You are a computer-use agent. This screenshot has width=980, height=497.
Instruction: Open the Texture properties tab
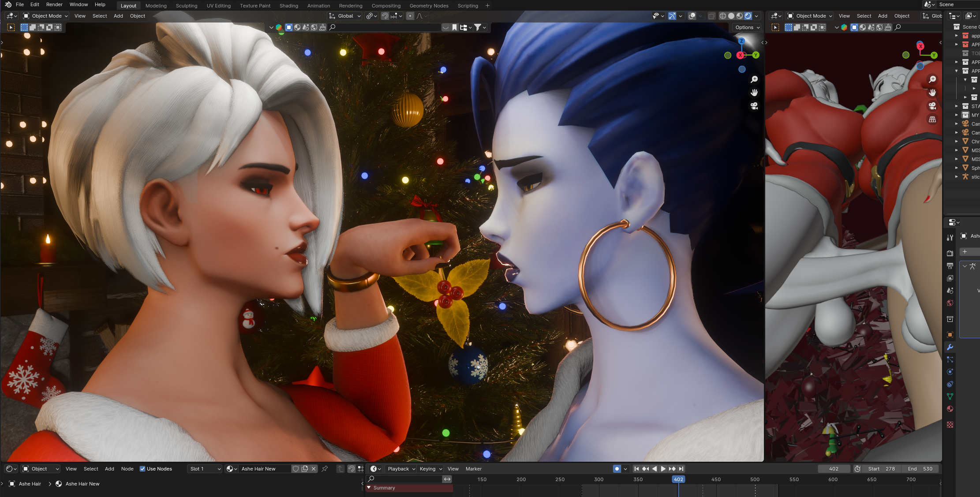tap(950, 425)
